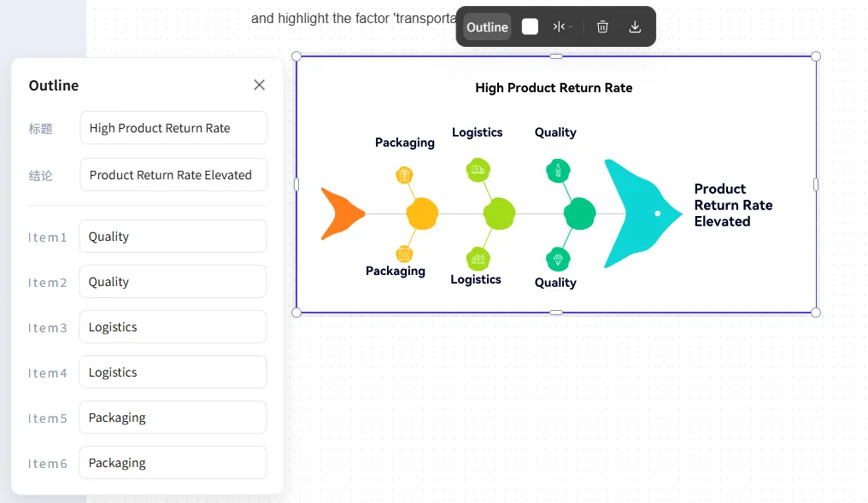Edit the conclusion field 'Product Return Rate Elevated'
This screenshot has width=868, height=503.
[173, 175]
